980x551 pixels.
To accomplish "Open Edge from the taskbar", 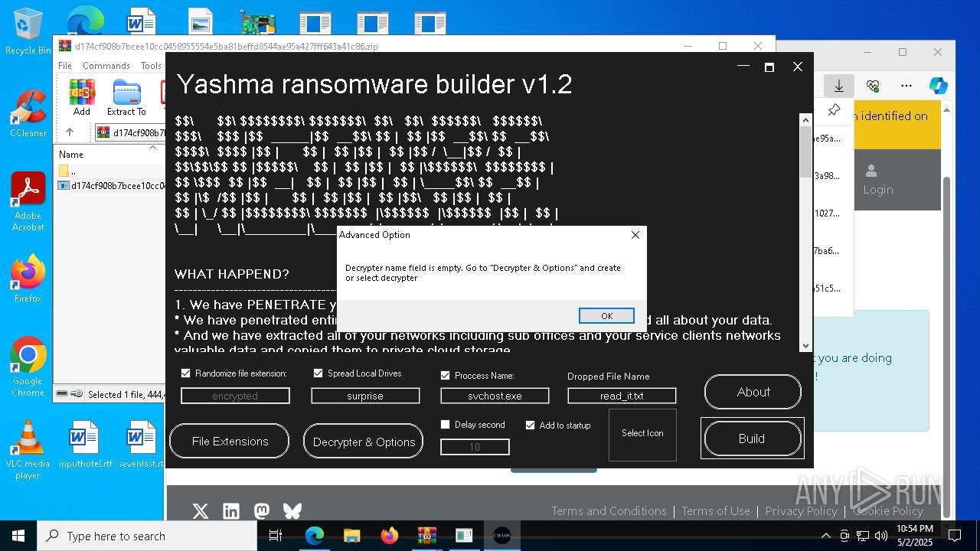I will pos(314,536).
